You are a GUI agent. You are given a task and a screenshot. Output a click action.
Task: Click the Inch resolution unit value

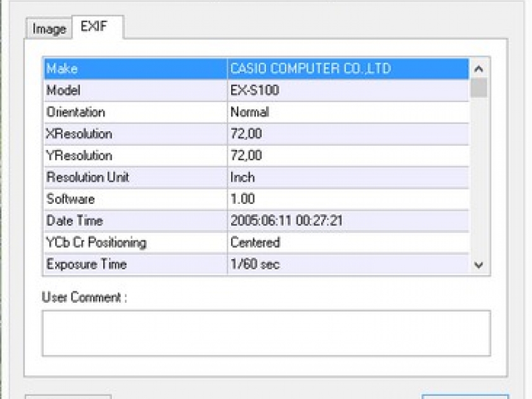pyautogui.click(x=243, y=177)
